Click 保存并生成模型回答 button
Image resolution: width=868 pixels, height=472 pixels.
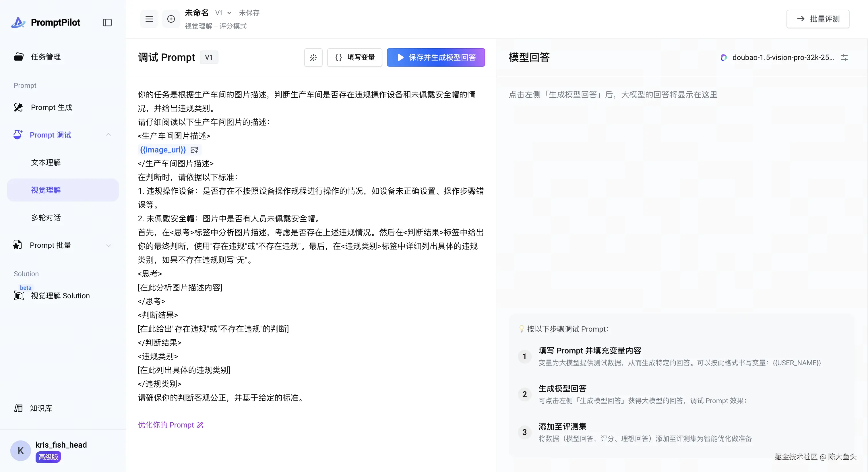[436, 58]
